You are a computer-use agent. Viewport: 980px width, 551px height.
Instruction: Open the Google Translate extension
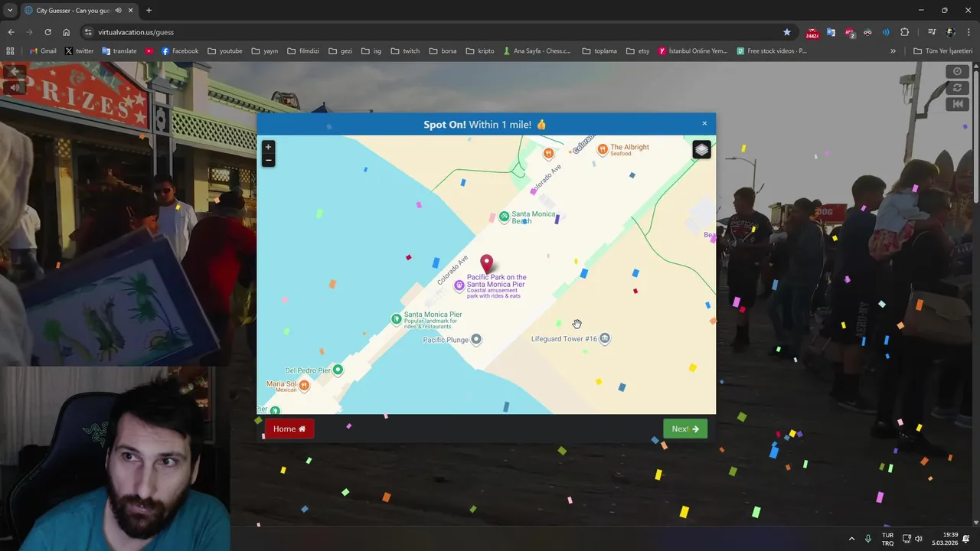831,32
